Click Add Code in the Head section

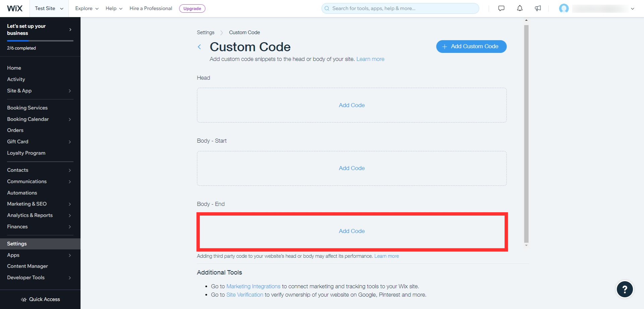click(x=352, y=105)
